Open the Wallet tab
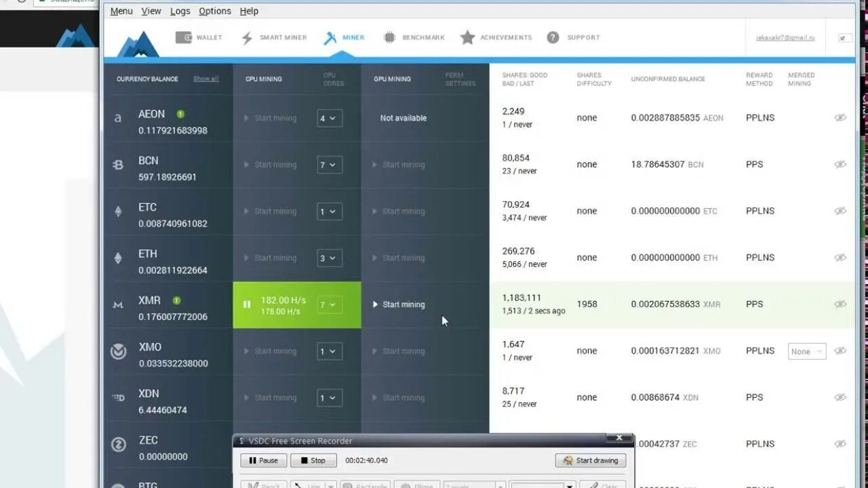Screen dimensions: 868x488 (x=199, y=38)
